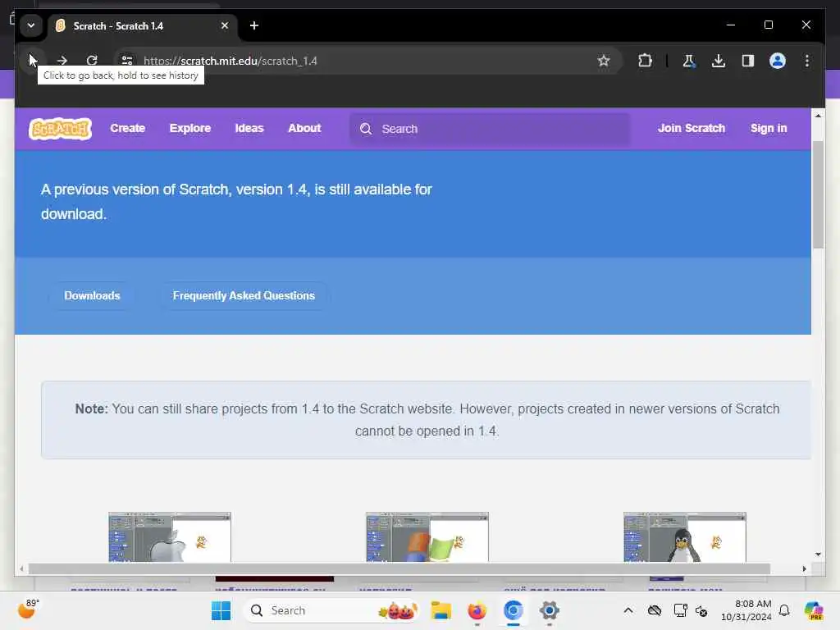Open the Copilot icon in taskbar

pos(813,610)
